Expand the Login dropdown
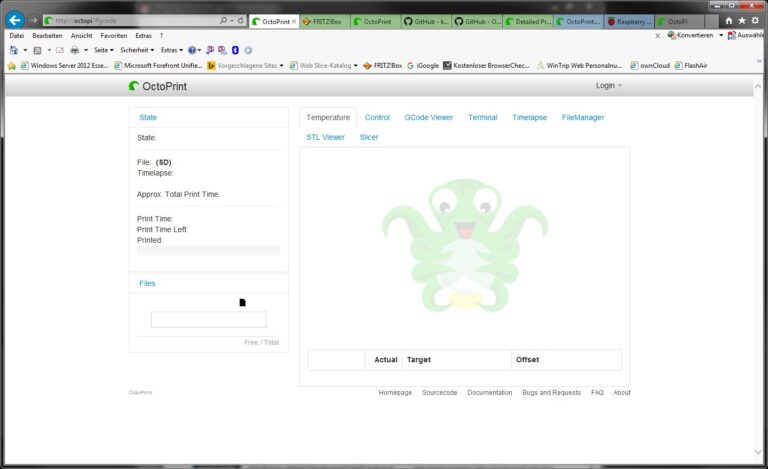 click(x=609, y=86)
